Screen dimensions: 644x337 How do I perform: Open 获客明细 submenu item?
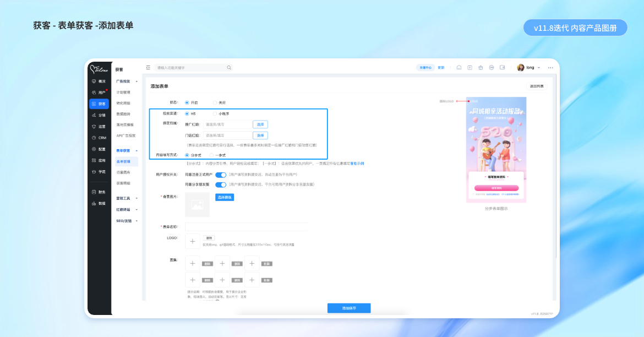coord(123,183)
